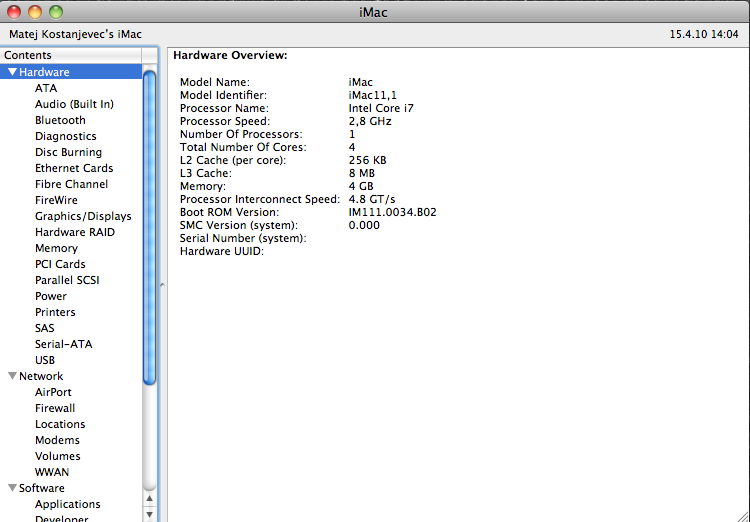This screenshot has height=522, width=750.
Task: Click the Serial Number (system) label
Action: [243, 238]
